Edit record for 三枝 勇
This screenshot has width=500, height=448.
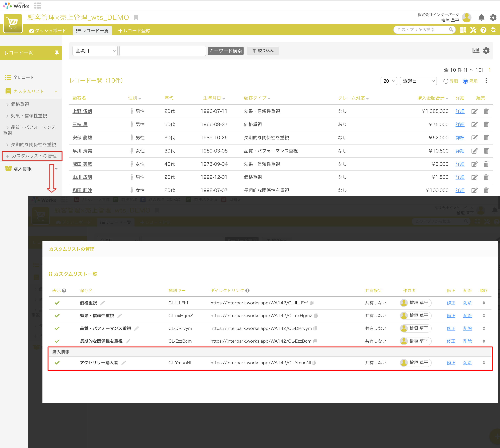tap(474, 124)
